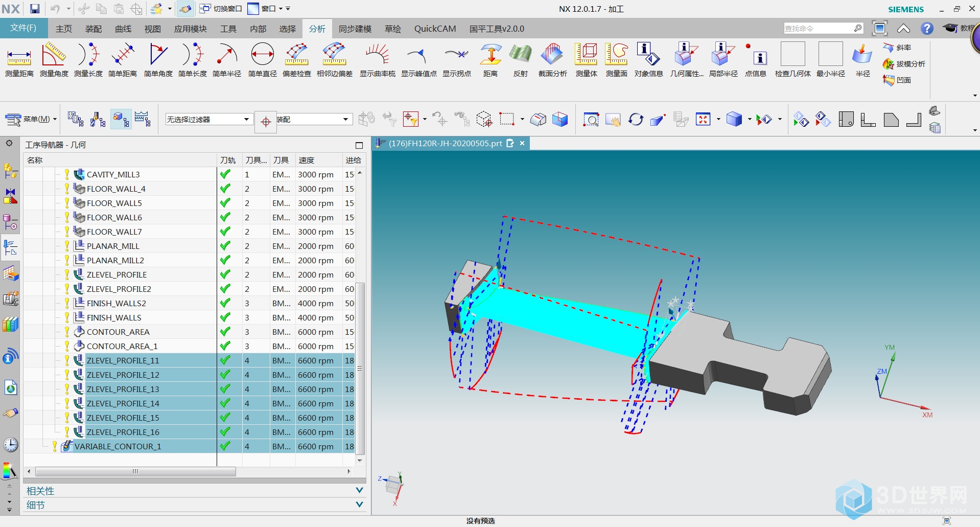Image resolution: width=980 pixels, height=527 pixels.
Task: Open the Deviation Check (偏差检查) tool
Action: coord(297,60)
